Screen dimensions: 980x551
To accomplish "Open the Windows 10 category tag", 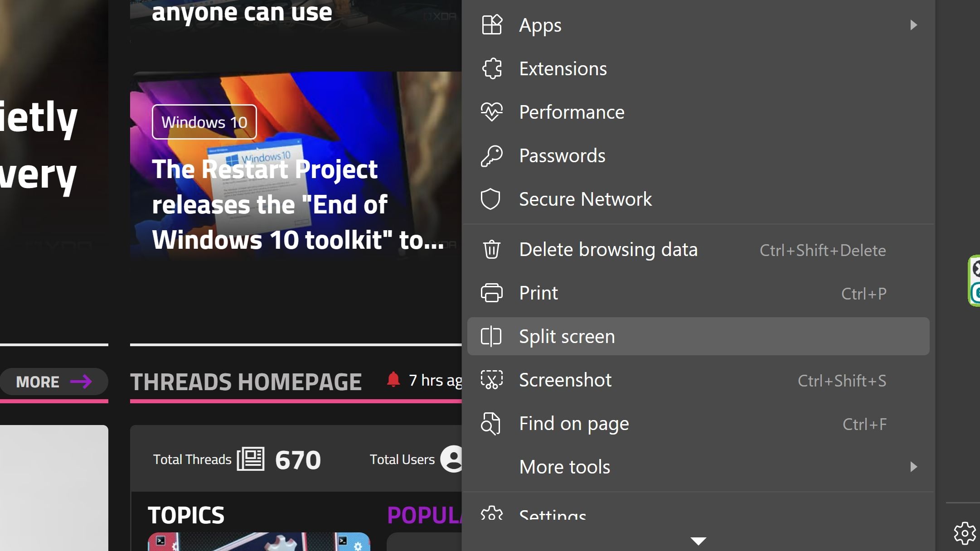I will [x=204, y=122].
